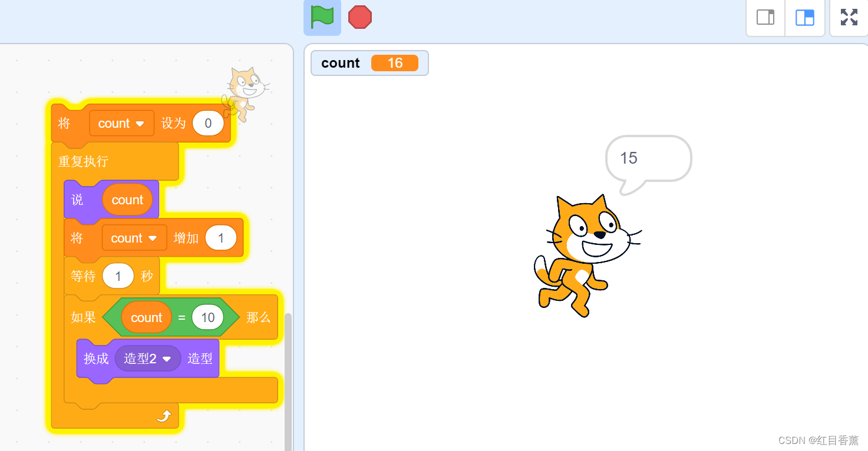Switch to small stage layout
This screenshot has height=451, width=868.
765,18
